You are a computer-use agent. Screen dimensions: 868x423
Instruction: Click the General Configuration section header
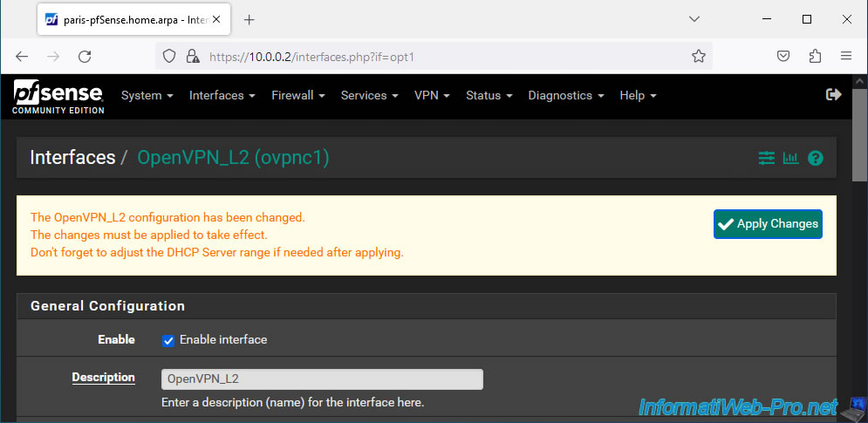427,306
